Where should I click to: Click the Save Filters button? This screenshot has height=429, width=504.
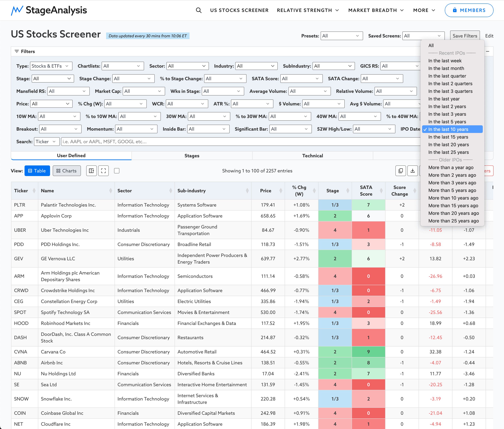click(x=465, y=36)
